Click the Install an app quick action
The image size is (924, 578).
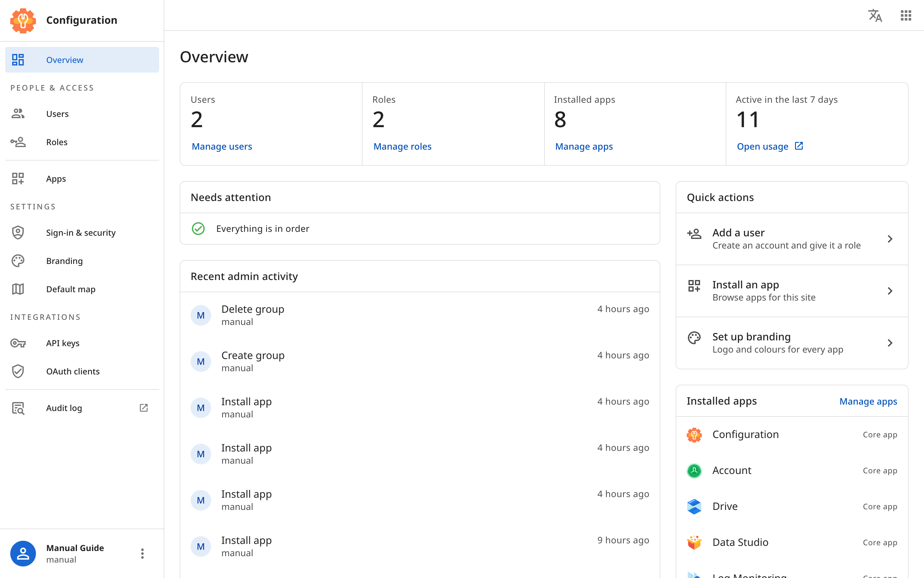click(x=792, y=291)
